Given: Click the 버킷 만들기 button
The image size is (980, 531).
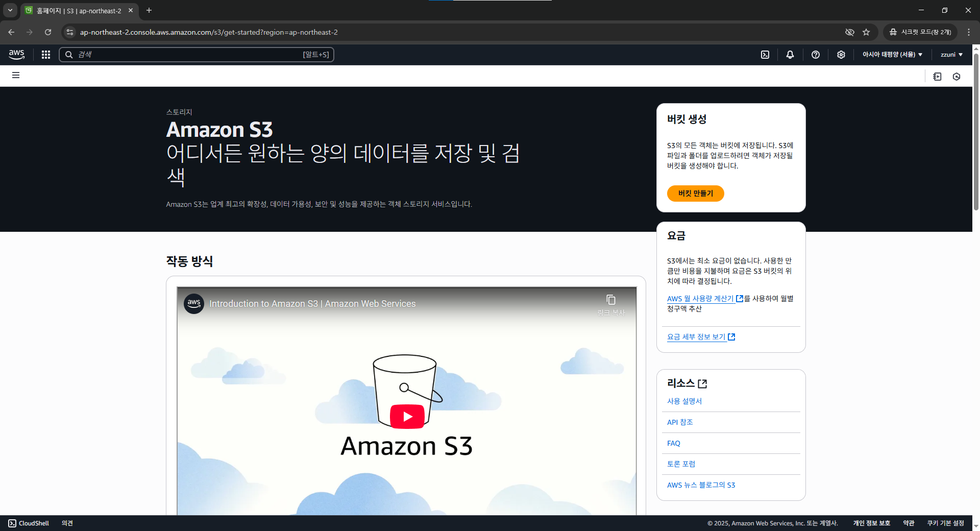Looking at the screenshot, I should click(x=695, y=194).
